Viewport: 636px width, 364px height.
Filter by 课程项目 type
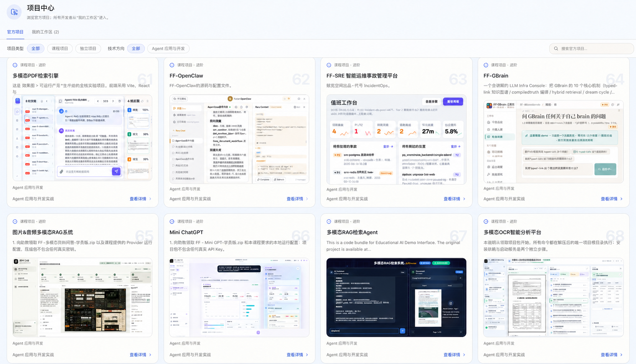[60, 49]
